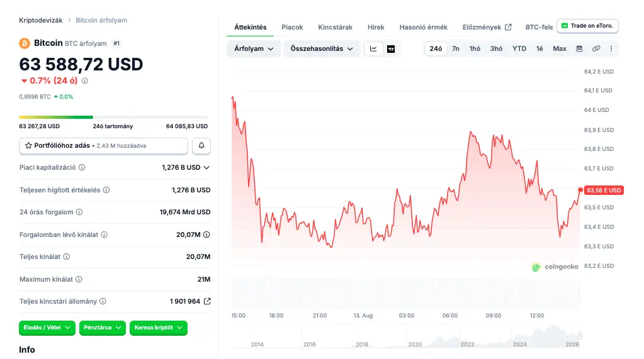Expand the Piaci kapitalizáció value chevron
Image resolution: width=644 pixels, height=359 pixels.
click(x=206, y=167)
